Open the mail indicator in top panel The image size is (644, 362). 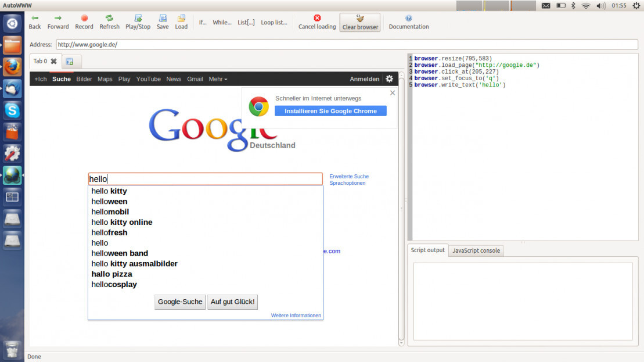[x=546, y=5]
